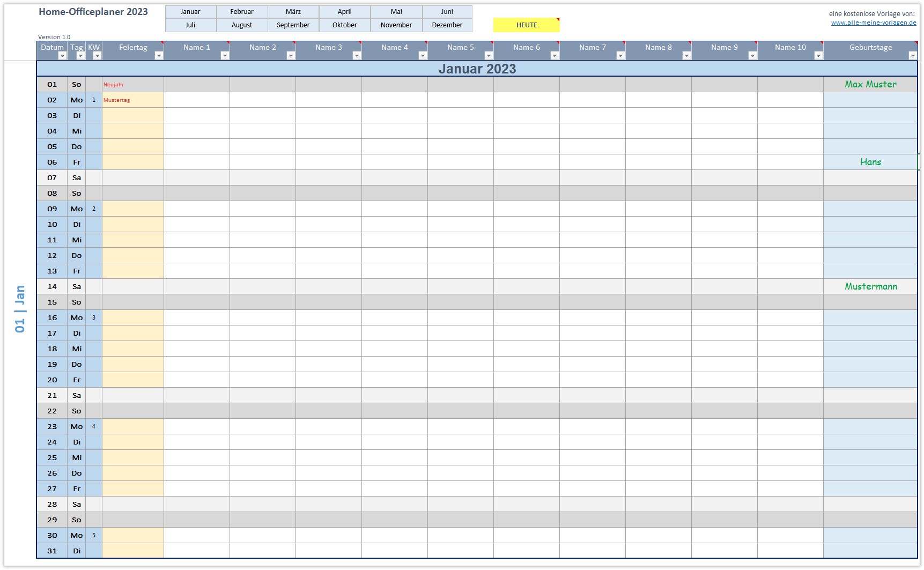
Task: Select the Dezember month button
Action: (x=447, y=25)
